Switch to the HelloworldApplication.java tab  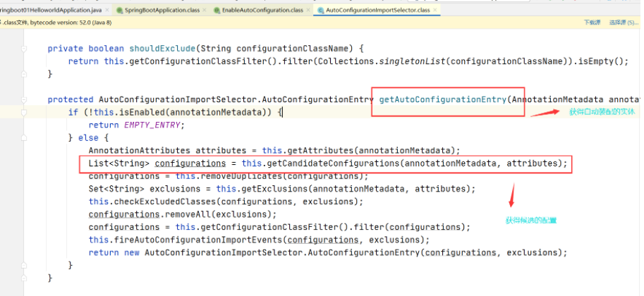click(49, 11)
